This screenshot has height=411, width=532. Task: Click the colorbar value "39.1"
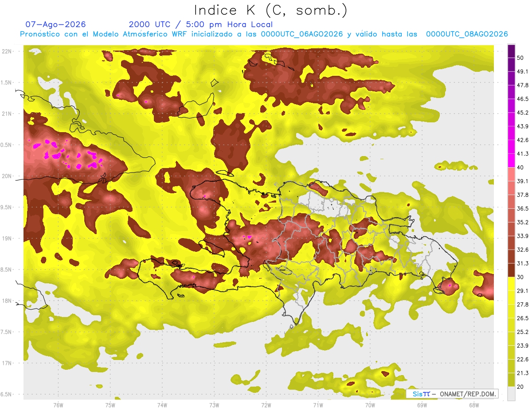pos(523,181)
